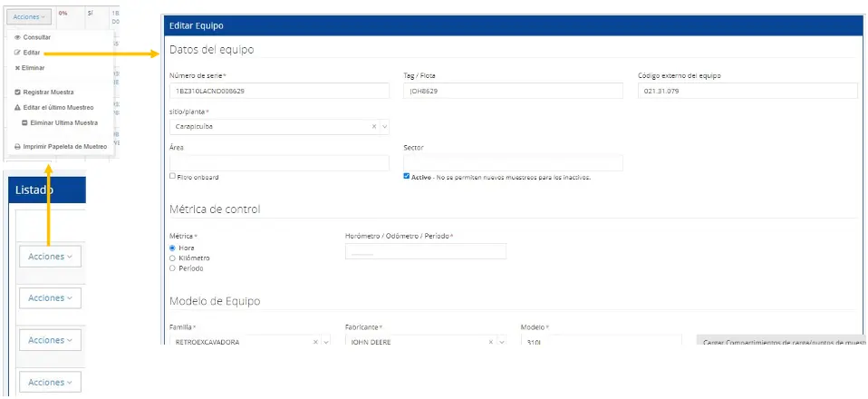This screenshot has height=399, width=868.
Task: Select the Kilómetro radio option
Action: (x=173, y=258)
